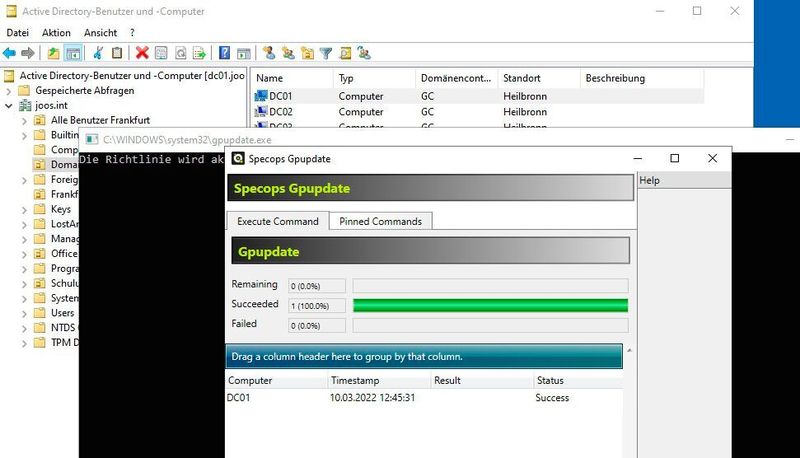Image resolution: width=800 pixels, height=458 pixels.
Task: Expand the Builtin container
Action: pos(24,136)
